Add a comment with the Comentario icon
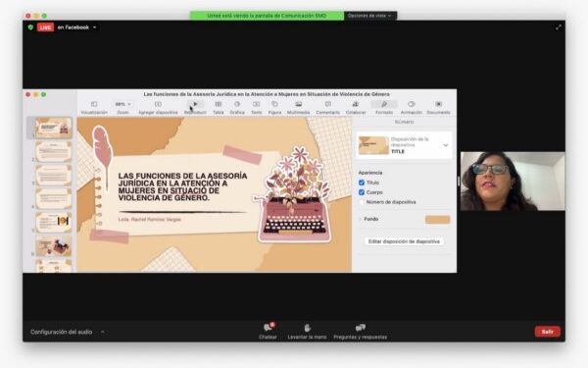The height and width of the screenshot is (368, 588). pos(327,104)
